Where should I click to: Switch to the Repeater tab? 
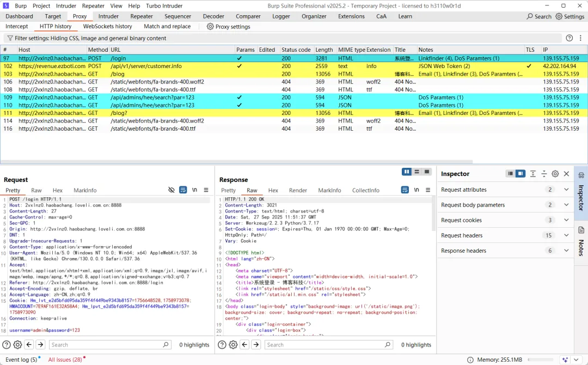142,16
